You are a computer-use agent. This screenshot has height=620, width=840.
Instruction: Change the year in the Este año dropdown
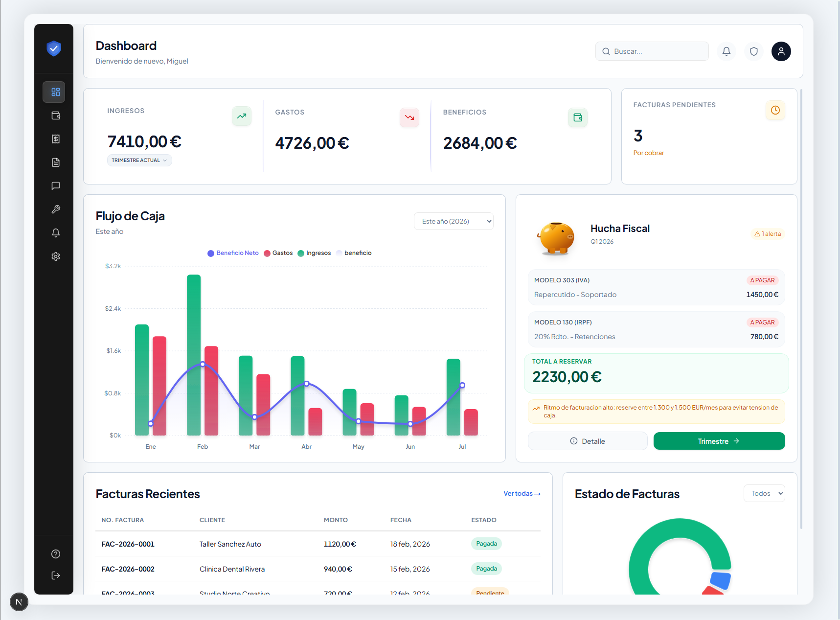453,221
